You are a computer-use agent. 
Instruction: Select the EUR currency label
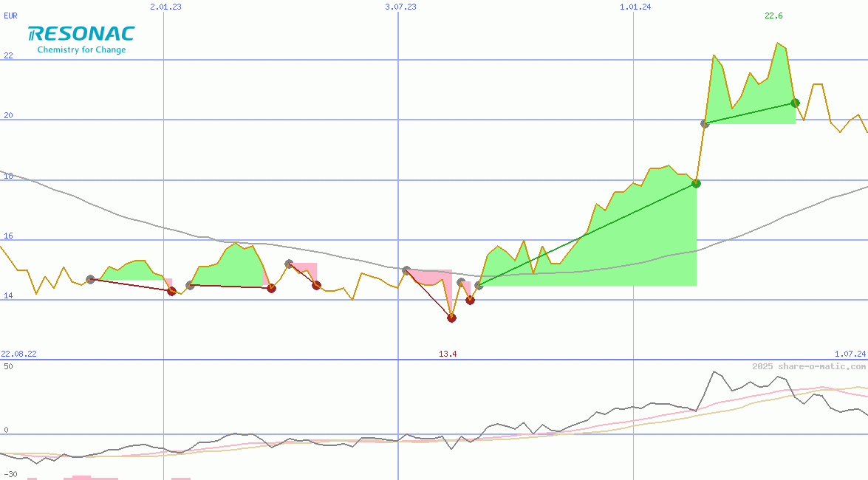click(x=10, y=16)
